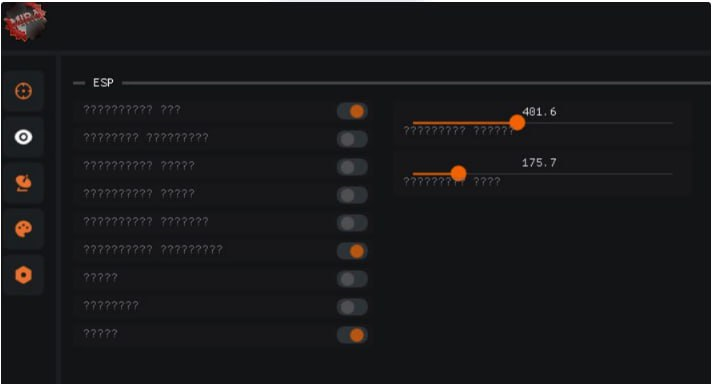Screen dimensions: 713x384
Task: Select the eye visuals tab in sidebar
Action: [x=24, y=137]
